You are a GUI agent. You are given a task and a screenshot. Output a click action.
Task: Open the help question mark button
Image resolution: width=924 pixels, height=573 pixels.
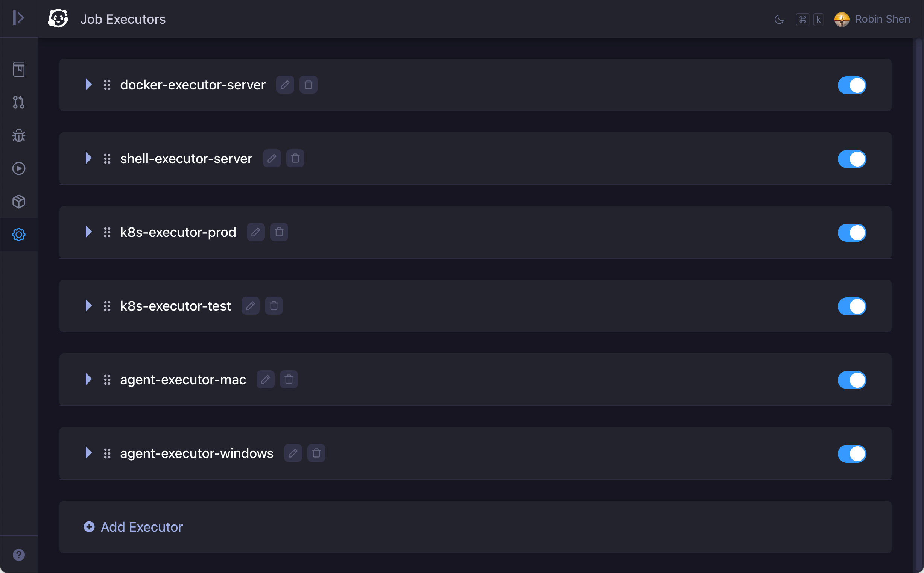18,555
